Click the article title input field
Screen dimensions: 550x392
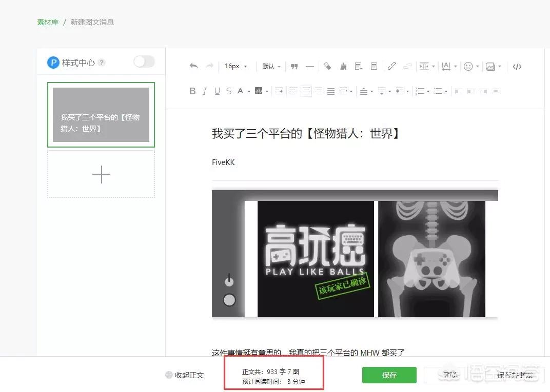click(x=355, y=133)
